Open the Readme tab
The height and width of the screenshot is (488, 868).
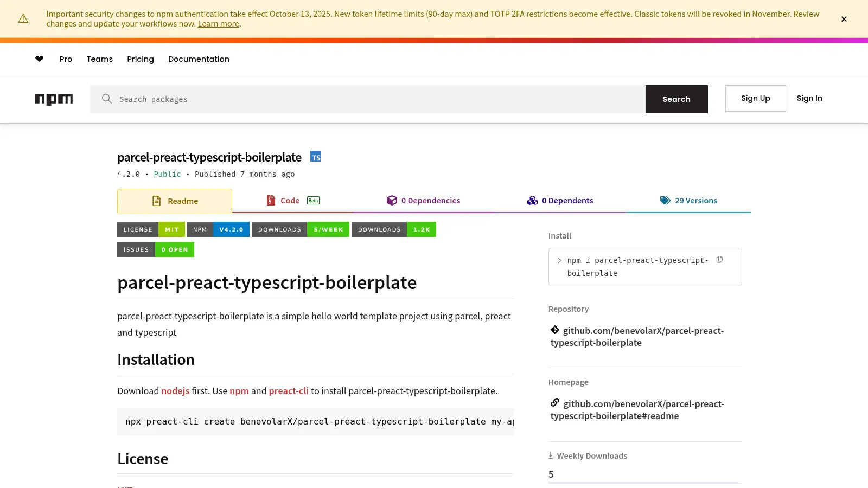tap(175, 201)
